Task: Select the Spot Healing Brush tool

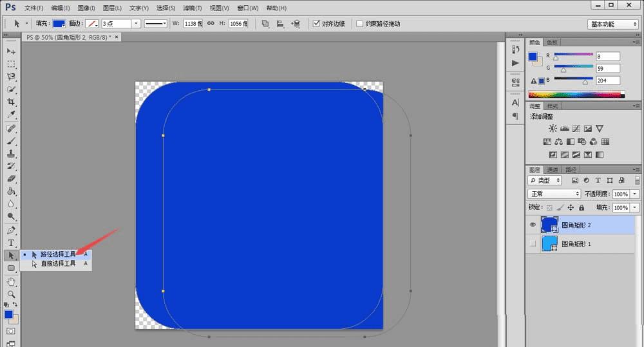Action: 11,129
